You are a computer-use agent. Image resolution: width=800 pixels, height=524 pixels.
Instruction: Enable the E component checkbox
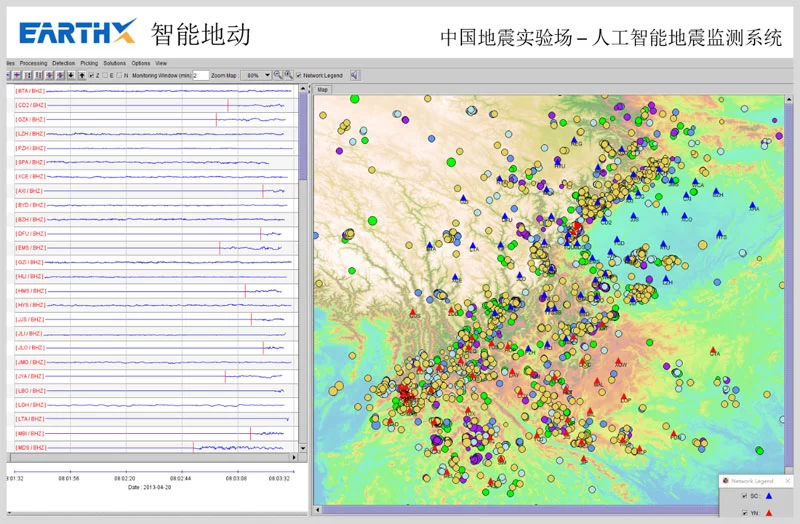pos(104,75)
